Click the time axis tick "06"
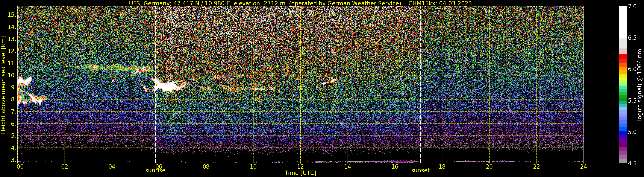The width and height of the screenshot is (644, 177). 159,166
